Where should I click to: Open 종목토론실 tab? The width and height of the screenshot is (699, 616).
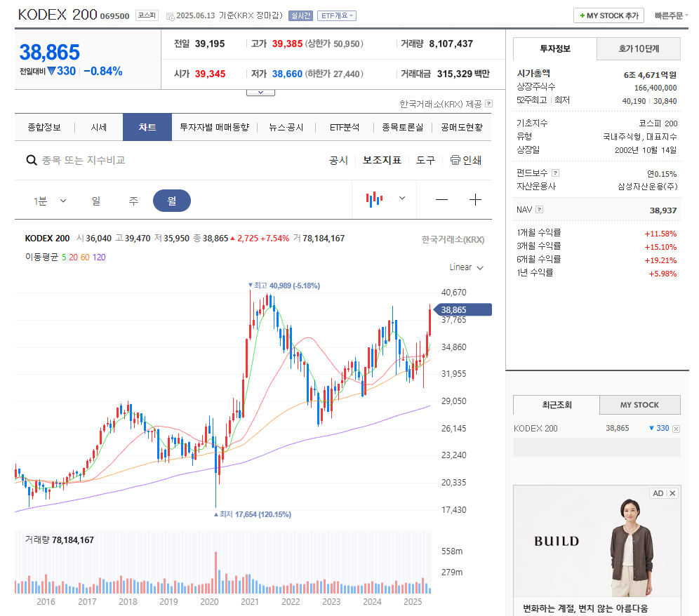[403, 128]
